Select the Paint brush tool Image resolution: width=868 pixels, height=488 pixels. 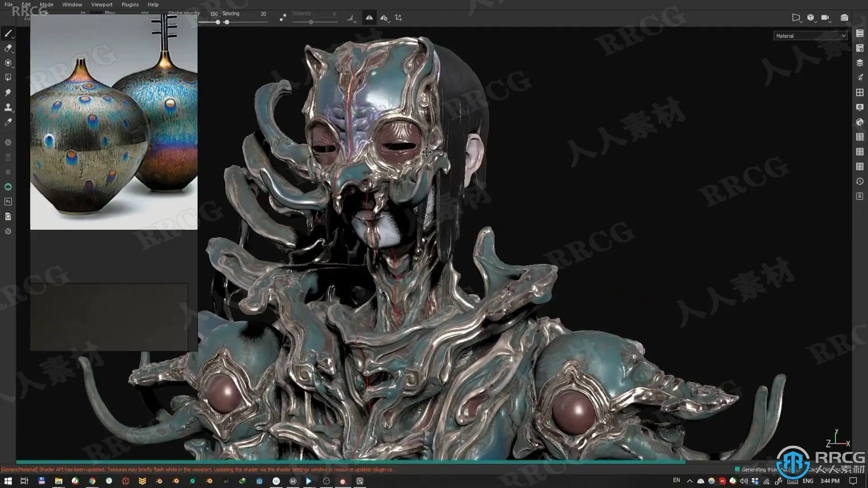click(x=8, y=33)
